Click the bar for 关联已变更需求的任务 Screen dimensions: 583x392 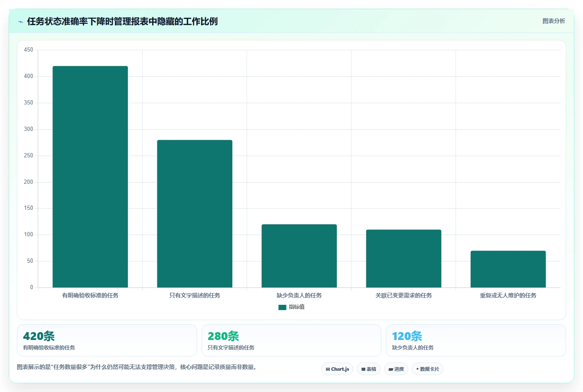tap(404, 258)
